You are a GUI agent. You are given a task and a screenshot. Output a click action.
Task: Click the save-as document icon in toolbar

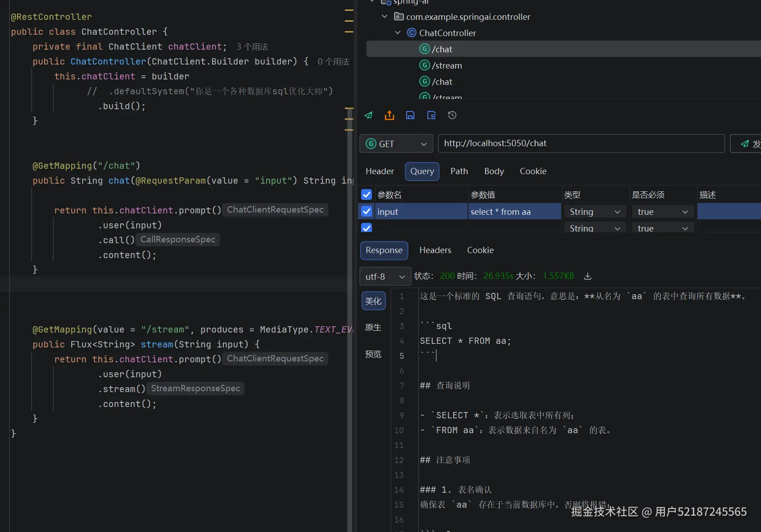[x=432, y=116]
